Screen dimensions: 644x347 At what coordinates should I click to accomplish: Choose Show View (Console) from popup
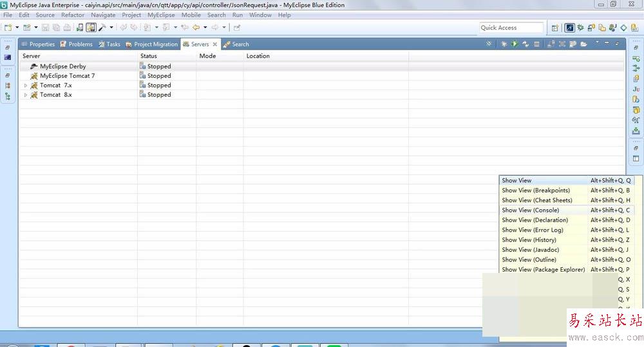pyautogui.click(x=566, y=210)
